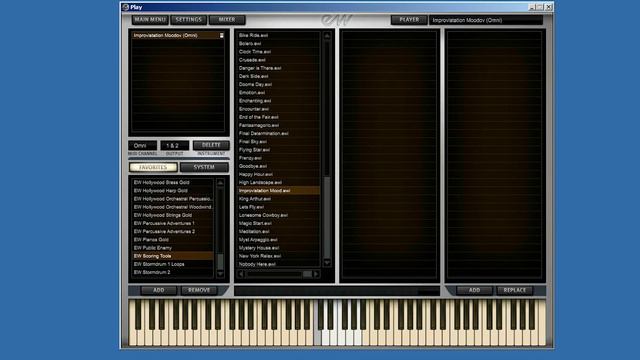Select Bolero.ewi file

click(279, 44)
